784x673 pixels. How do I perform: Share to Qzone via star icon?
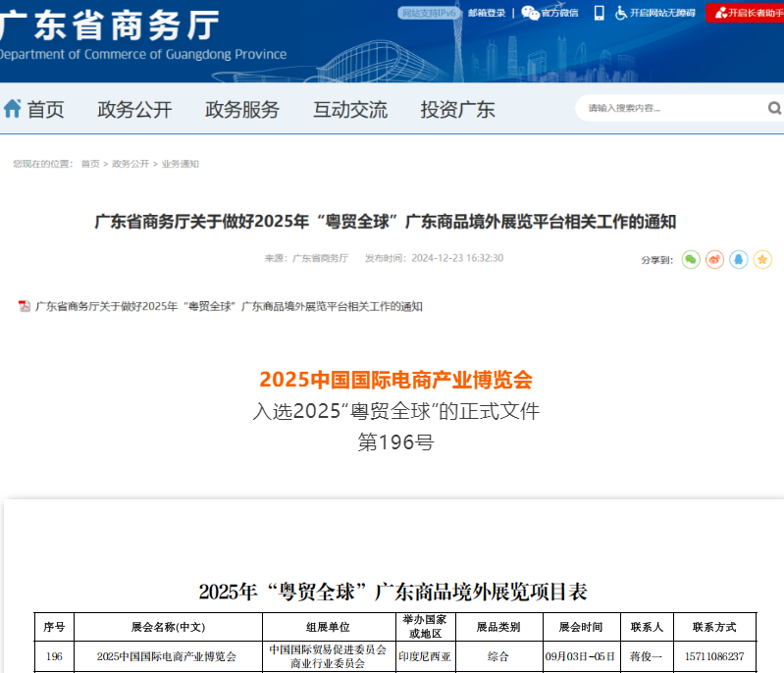(762, 260)
